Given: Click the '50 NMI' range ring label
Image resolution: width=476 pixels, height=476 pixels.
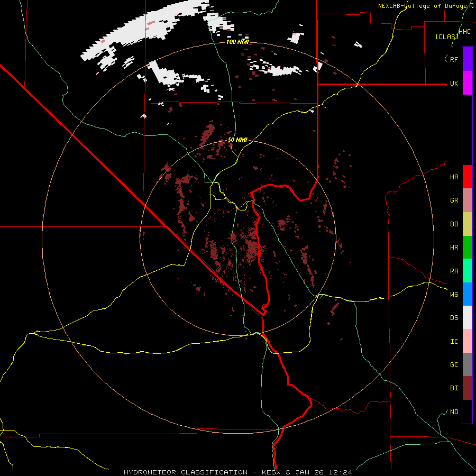Looking at the screenshot, I should tap(237, 140).
